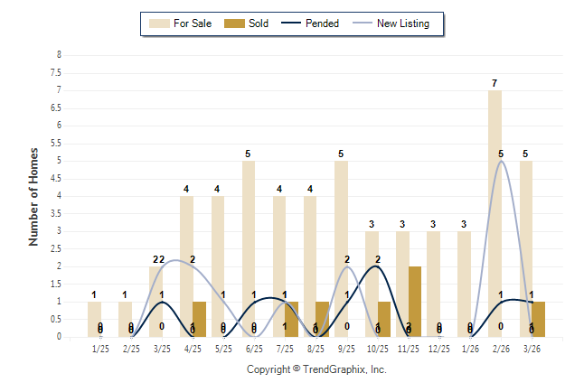Viewport: 584px width, 392px height.
Task: Click the 4/25 Sold bar
Action: 199,320
